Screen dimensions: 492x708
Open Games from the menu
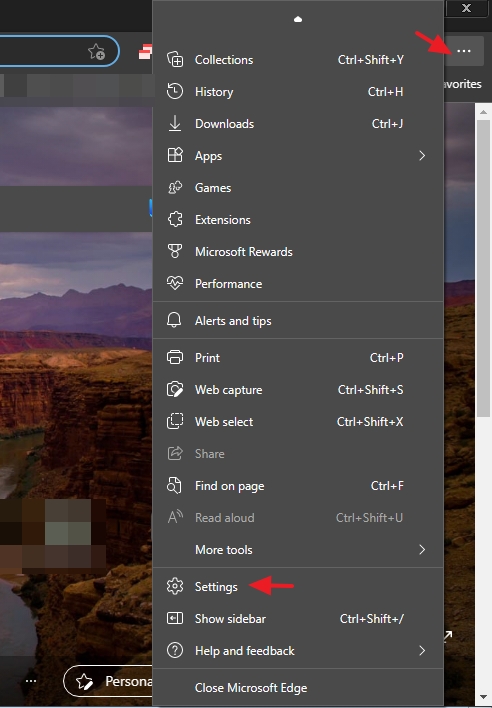pyautogui.click(x=298, y=188)
